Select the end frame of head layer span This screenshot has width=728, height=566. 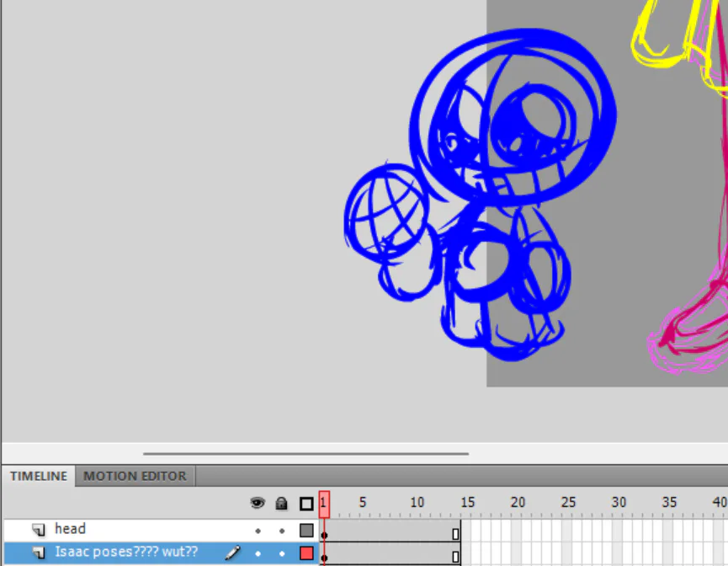tap(455, 533)
